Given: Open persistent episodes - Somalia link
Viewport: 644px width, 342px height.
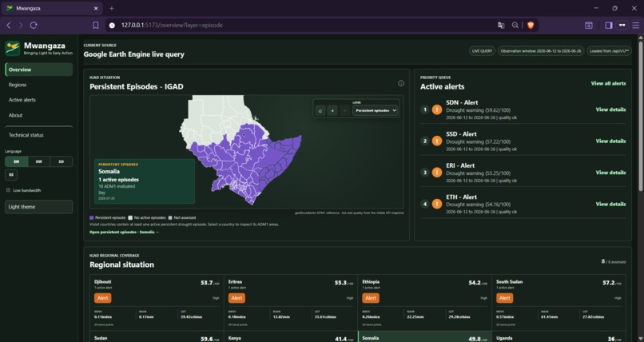Looking at the screenshot, I should pos(124,233).
